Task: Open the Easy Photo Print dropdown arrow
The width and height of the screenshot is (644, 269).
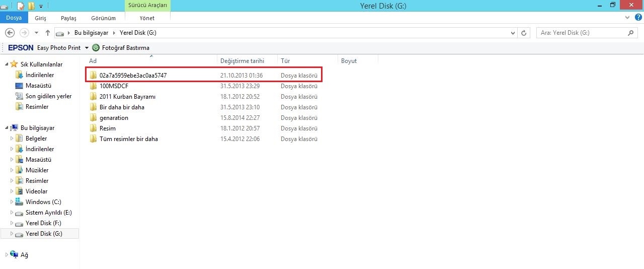Action: (87, 48)
